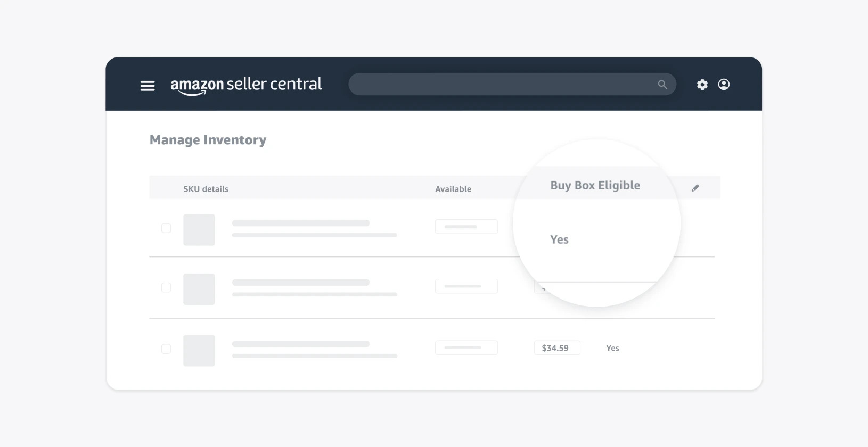Click the Yes value inside the magnified circle

559,239
